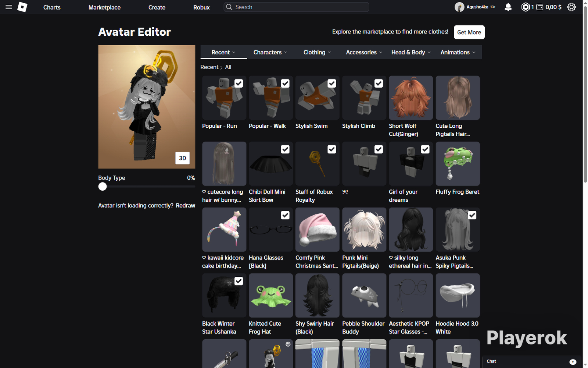
Task: Select cutecore long hair w/ bunny item
Action: point(224,164)
